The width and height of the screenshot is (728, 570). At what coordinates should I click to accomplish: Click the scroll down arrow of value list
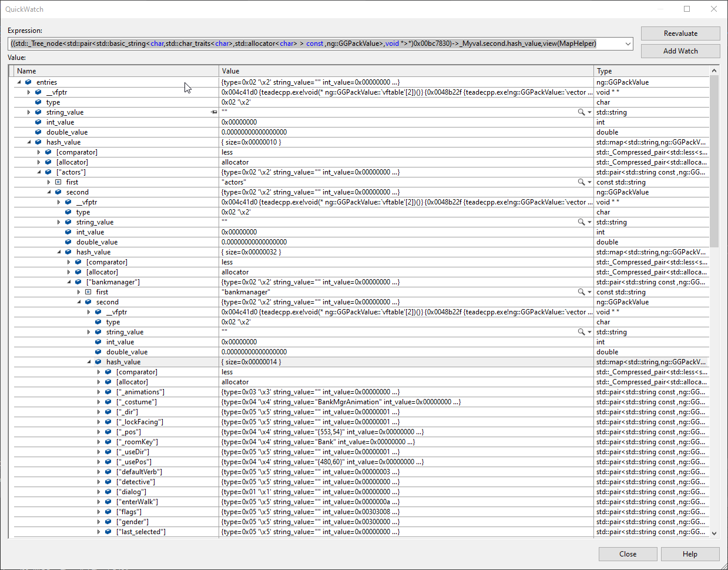point(714,533)
